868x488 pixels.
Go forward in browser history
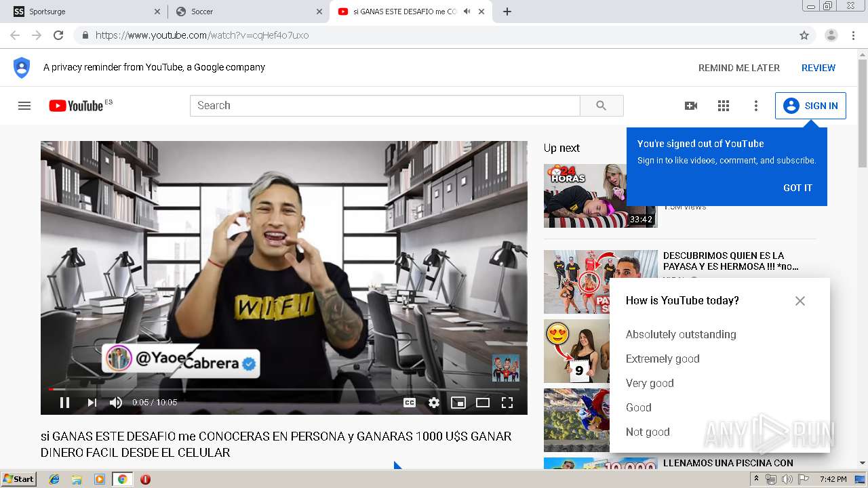pos(37,35)
